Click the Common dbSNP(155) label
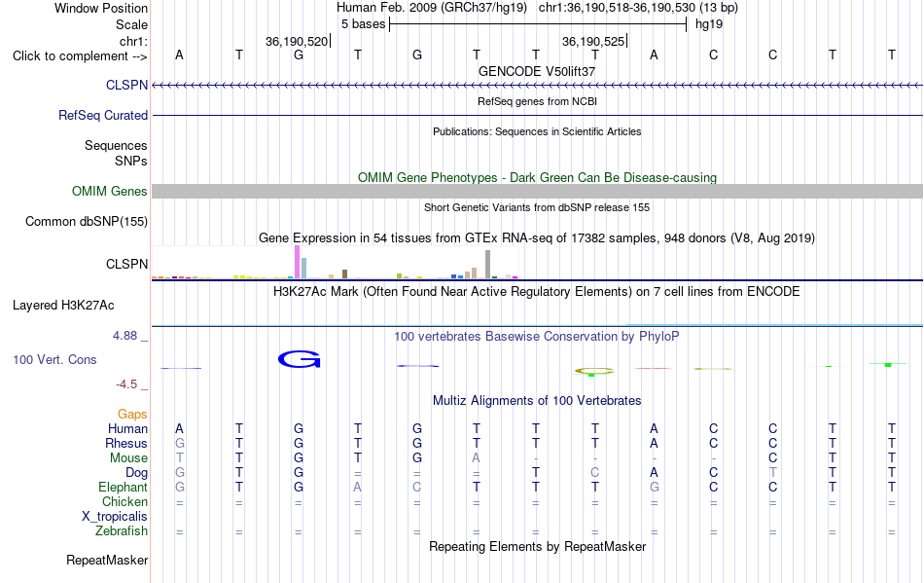The height and width of the screenshot is (583, 924). pos(87,222)
